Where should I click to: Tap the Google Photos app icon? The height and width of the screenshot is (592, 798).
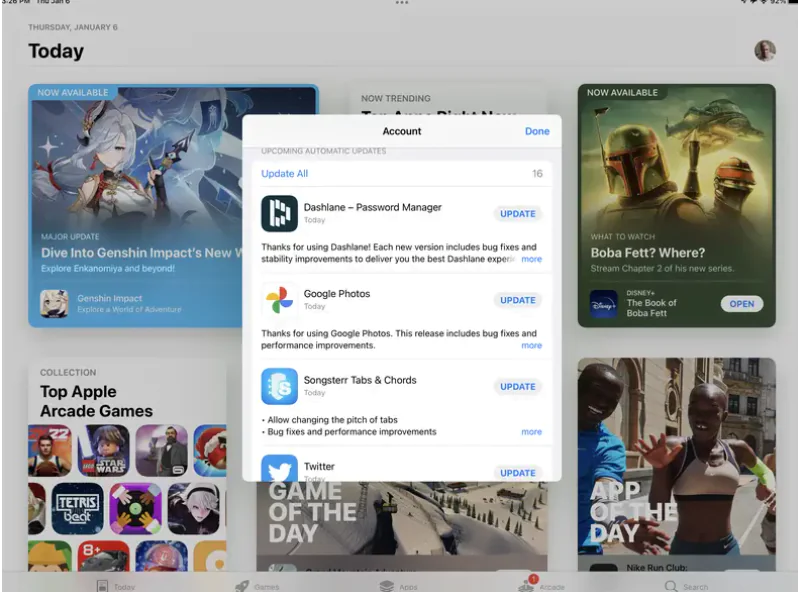coord(279,300)
